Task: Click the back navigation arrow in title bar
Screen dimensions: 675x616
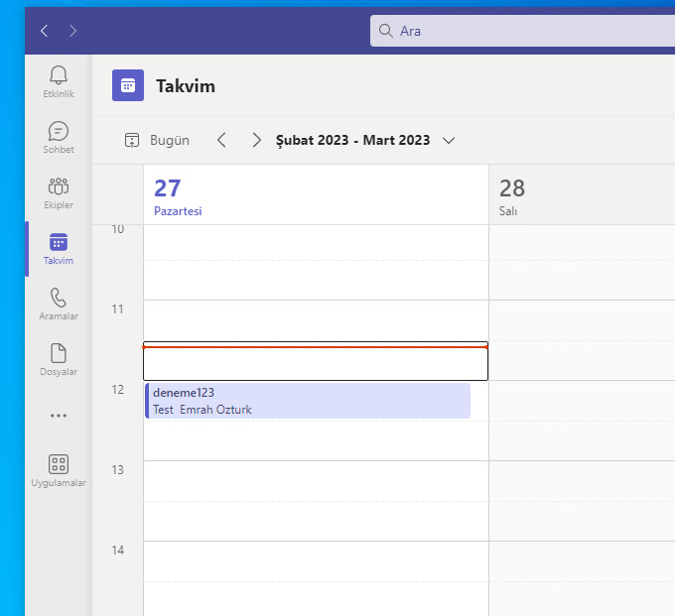Action: 44,31
